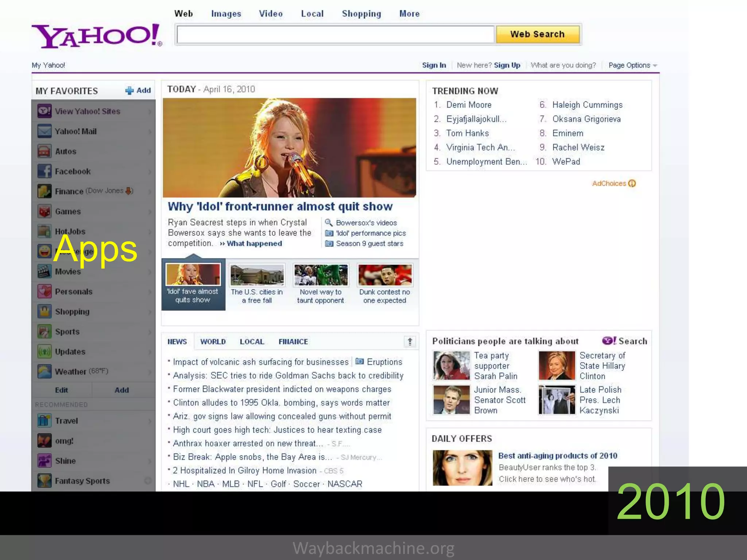
Task: Select the LOCAL news tab
Action: [252, 342]
